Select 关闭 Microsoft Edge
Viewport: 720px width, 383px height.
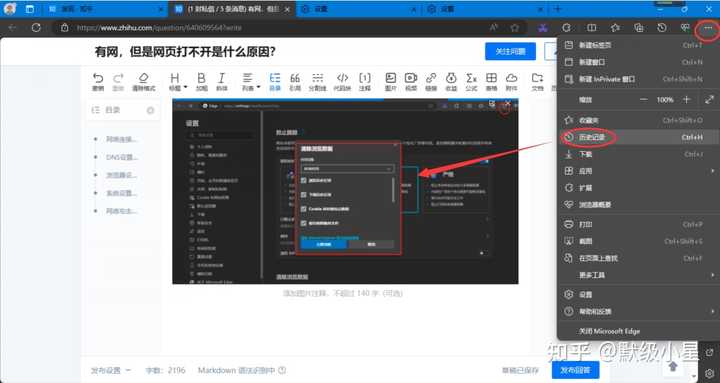tap(637, 331)
